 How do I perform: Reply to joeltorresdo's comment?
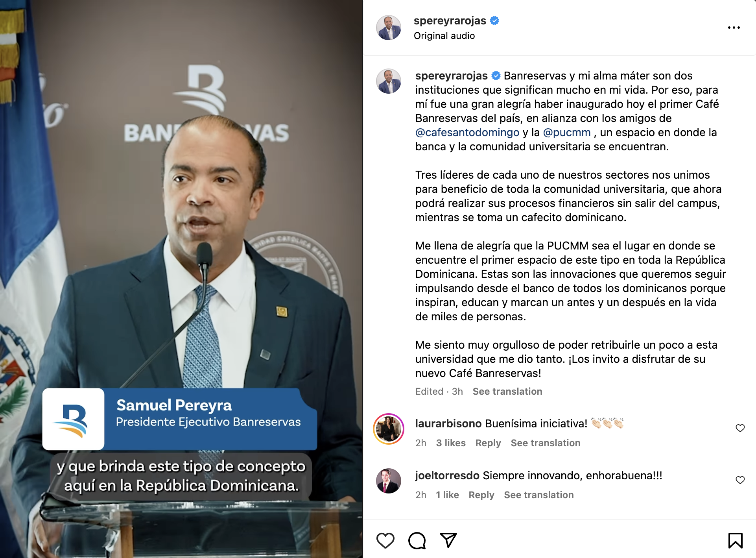(x=481, y=495)
